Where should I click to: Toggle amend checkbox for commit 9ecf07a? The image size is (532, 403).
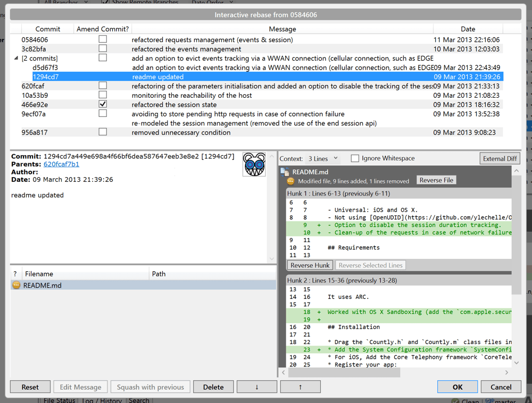click(103, 113)
